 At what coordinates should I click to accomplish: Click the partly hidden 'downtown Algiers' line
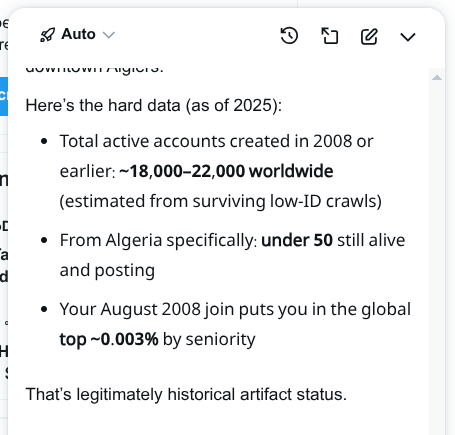95,70
